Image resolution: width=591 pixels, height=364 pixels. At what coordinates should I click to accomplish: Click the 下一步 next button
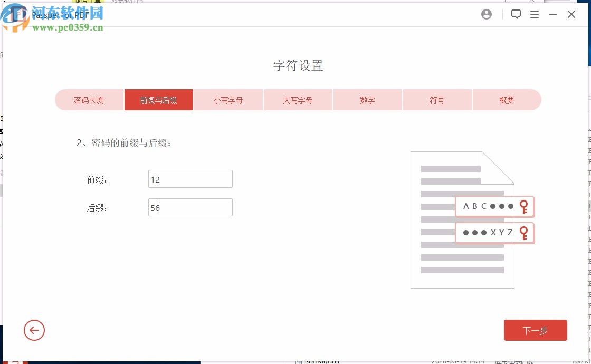click(x=536, y=330)
